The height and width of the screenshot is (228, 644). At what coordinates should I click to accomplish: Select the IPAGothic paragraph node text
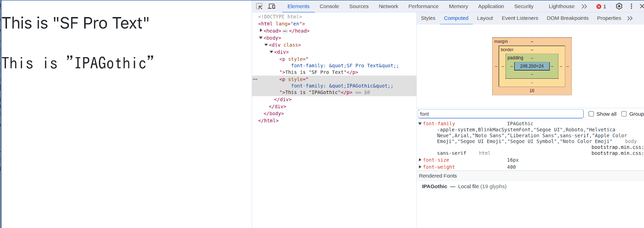pos(312,93)
